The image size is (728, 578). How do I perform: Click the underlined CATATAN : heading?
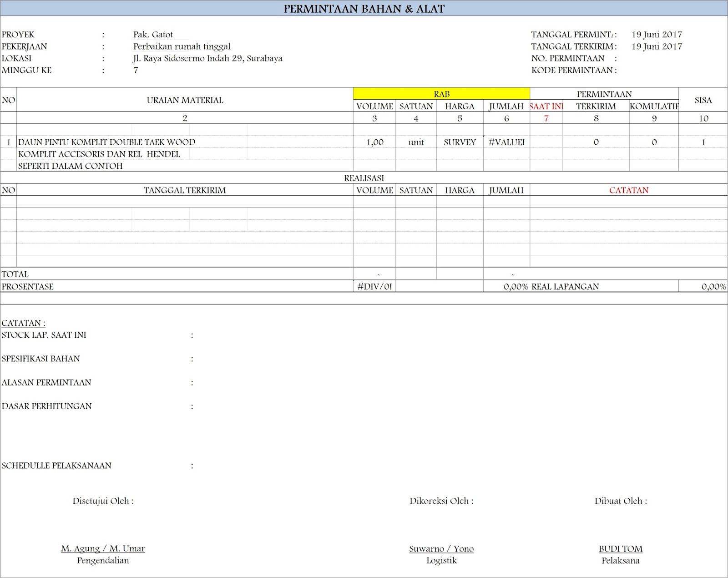point(24,323)
